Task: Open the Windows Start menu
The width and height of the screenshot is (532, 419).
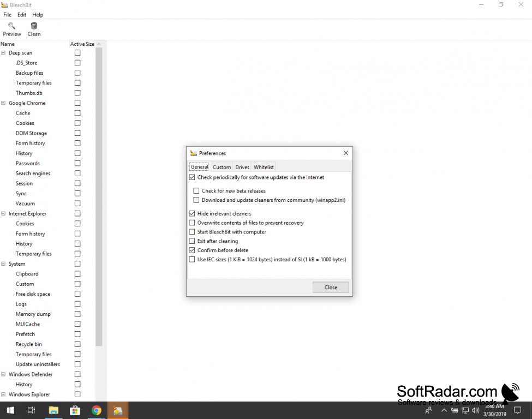Action: [10, 410]
